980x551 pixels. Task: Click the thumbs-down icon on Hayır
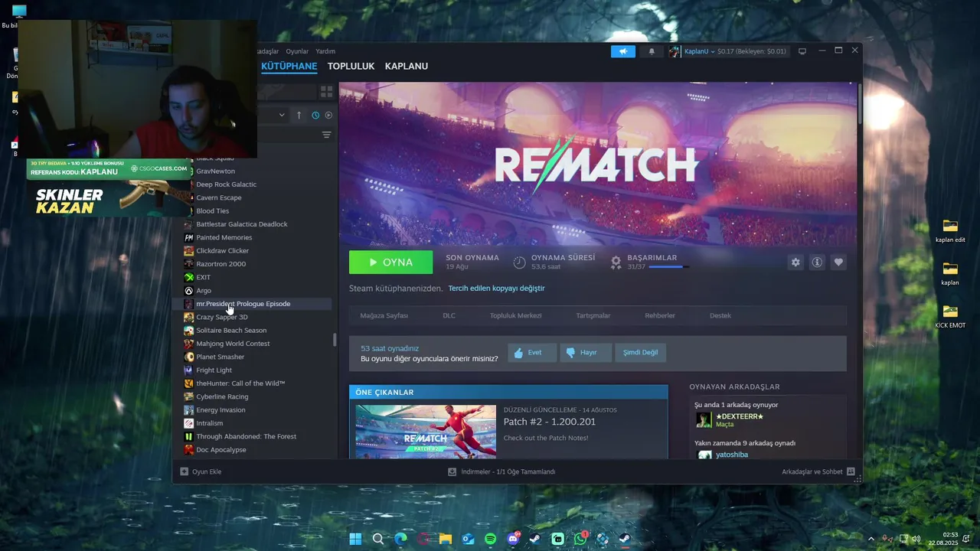click(x=570, y=353)
